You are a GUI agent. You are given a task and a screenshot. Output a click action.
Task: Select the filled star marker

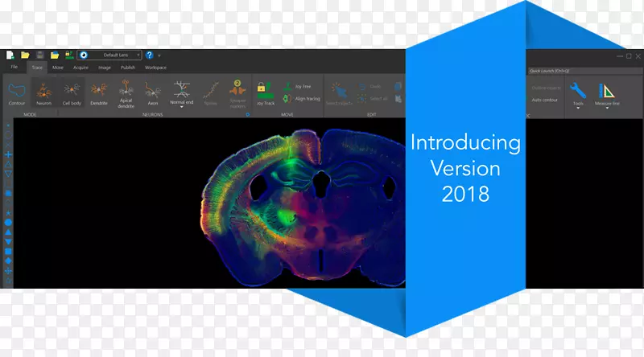point(8,213)
